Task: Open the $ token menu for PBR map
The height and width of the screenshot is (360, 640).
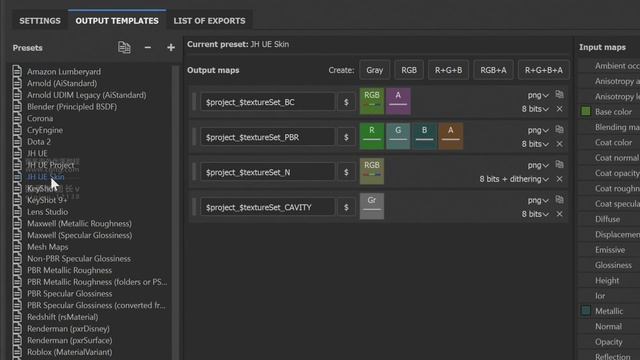Action: coord(346,137)
